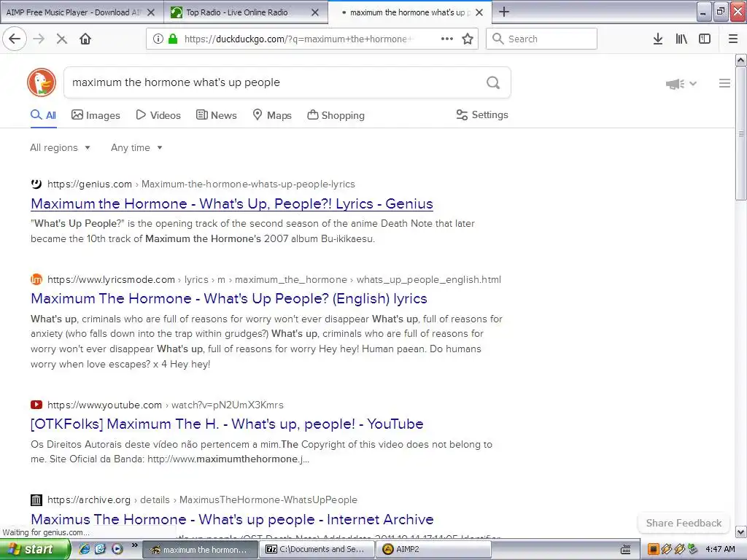This screenshot has width=747, height=560.
Task: Open the Genius lyrics result link
Action: (x=231, y=204)
